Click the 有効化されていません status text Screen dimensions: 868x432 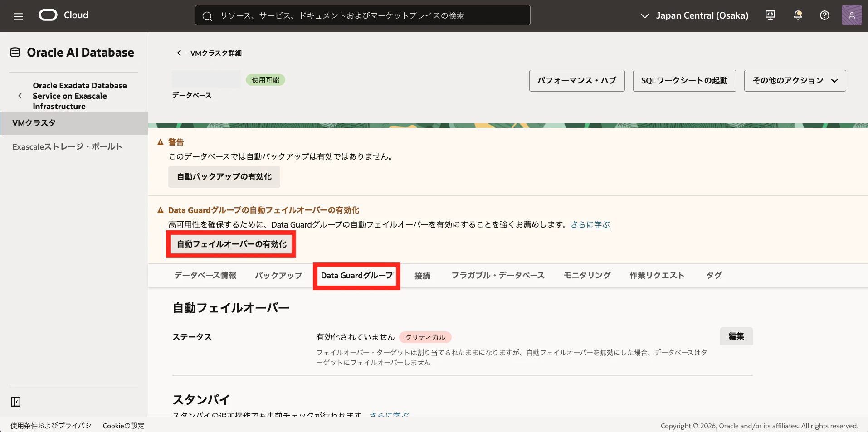pyautogui.click(x=355, y=337)
